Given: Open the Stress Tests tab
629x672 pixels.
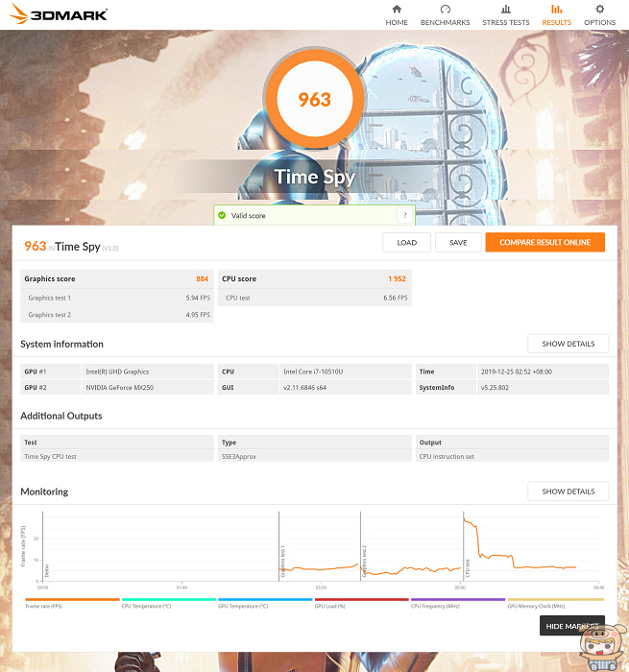Looking at the screenshot, I should tap(506, 15).
